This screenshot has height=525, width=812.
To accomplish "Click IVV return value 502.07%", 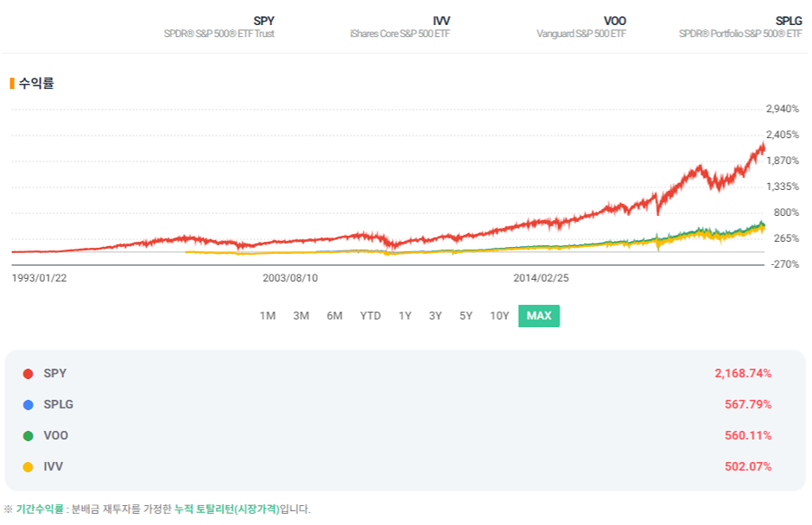I will pos(748,466).
